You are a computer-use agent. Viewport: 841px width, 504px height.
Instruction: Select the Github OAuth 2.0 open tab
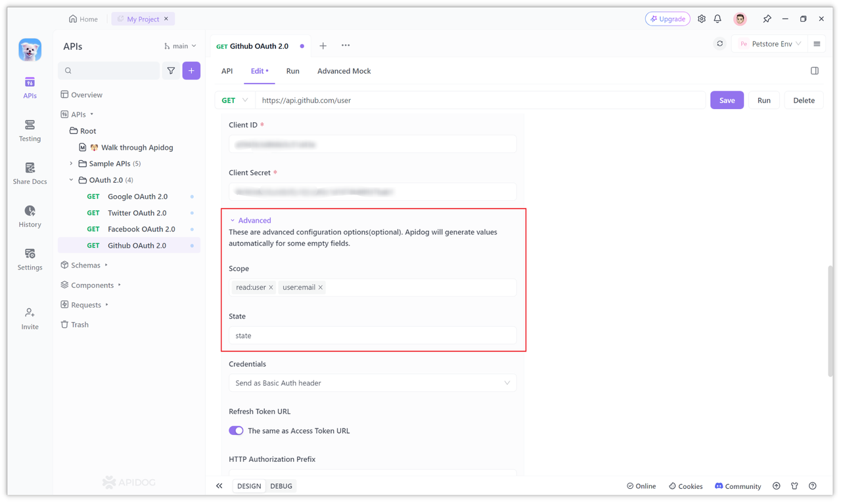point(260,46)
